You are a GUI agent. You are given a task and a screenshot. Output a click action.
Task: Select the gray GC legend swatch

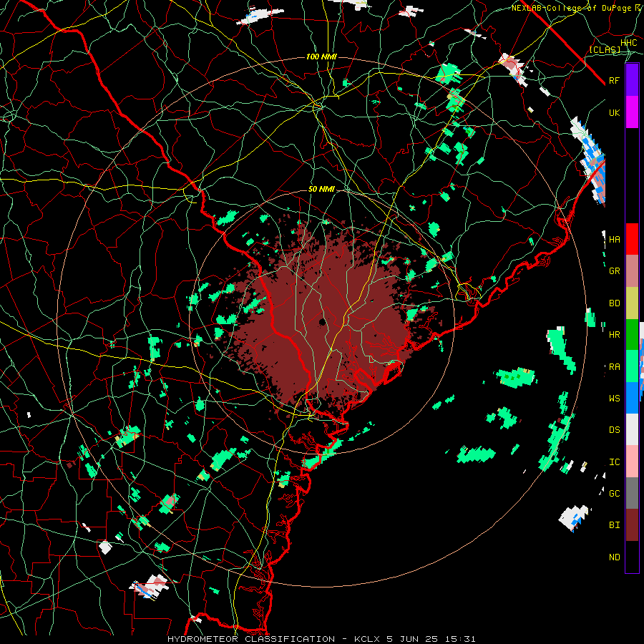[x=632, y=494]
